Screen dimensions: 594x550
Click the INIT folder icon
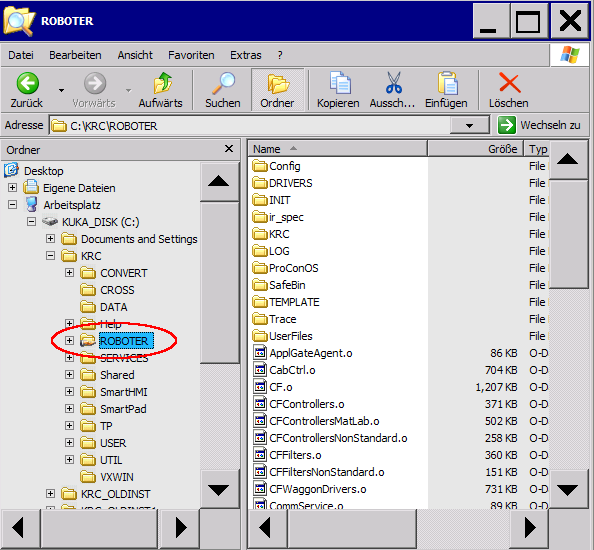pyautogui.click(x=260, y=200)
